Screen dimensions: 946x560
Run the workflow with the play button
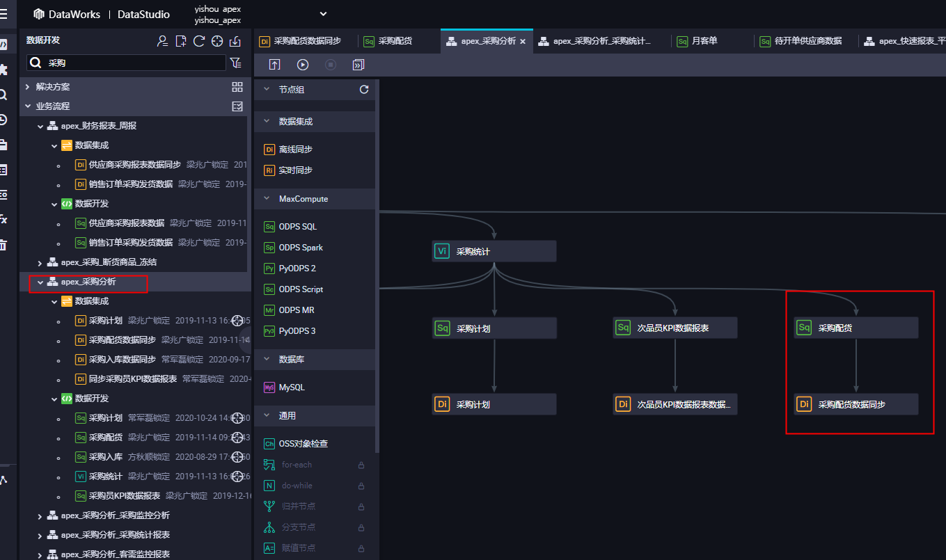pyautogui.click(x=303, y=65)
